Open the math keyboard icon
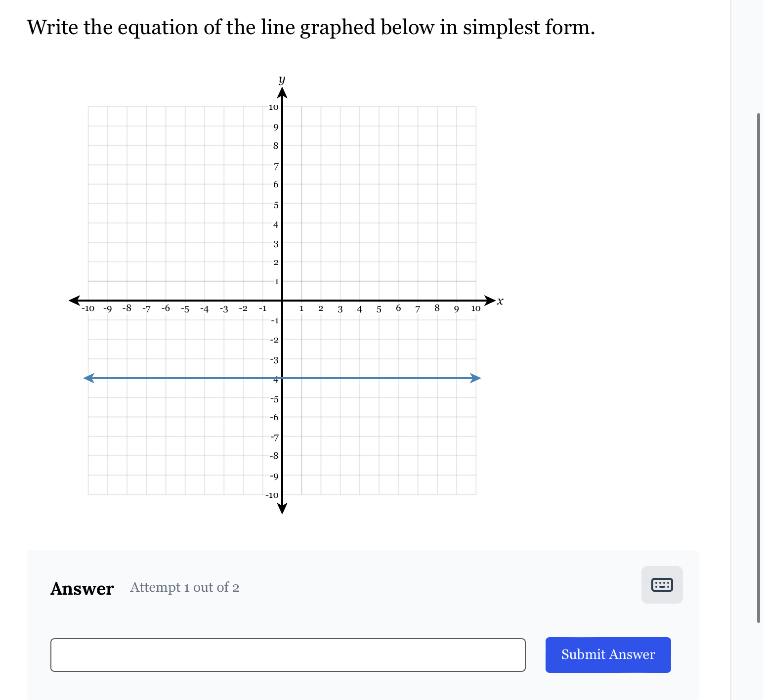The image size is (763, 700). pyautogui.click(x=662, y=585)
